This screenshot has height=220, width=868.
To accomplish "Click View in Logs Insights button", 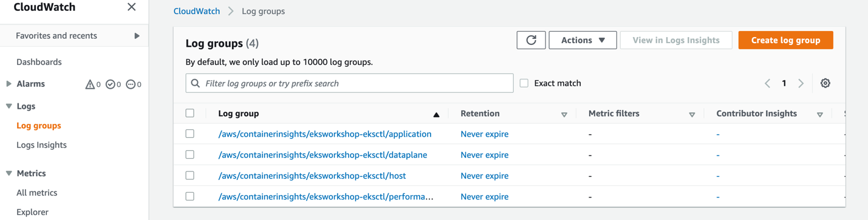I will tap(676, 40).
